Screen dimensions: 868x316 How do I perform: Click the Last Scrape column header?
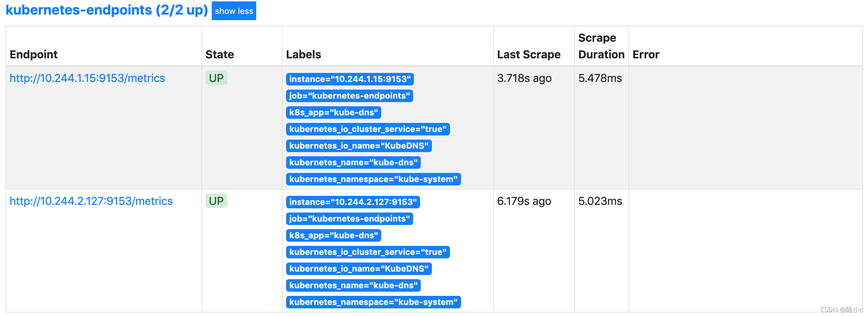click(529, 55)
